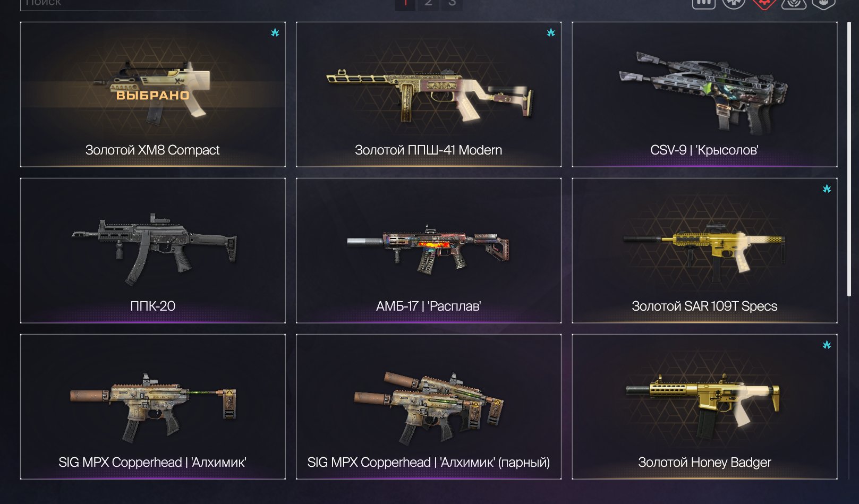Click the vertical scrollbar on the right

tap(849, 159)
